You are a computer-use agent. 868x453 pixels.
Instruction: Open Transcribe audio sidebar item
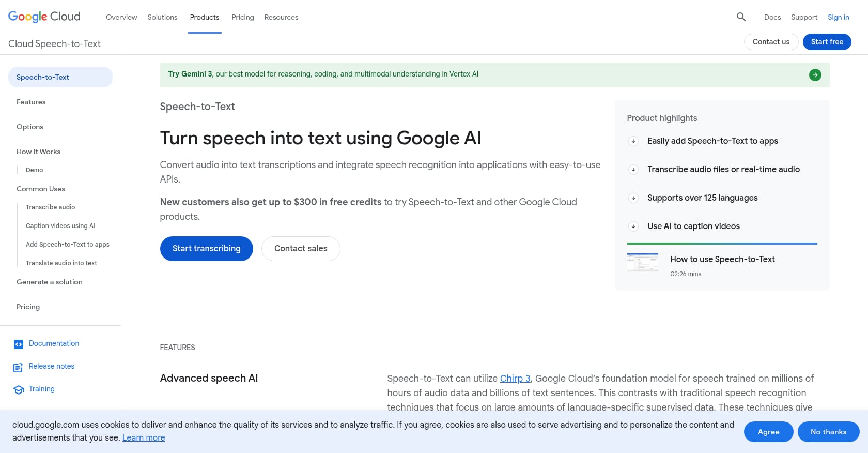(50, 207)
